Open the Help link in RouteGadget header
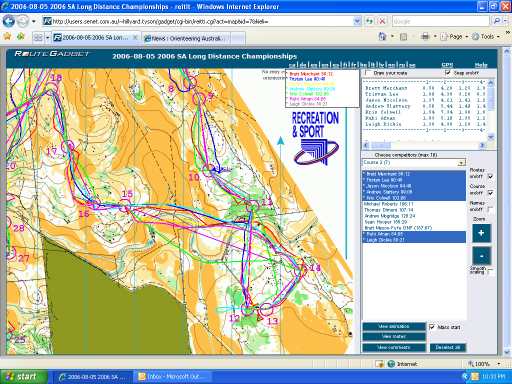 pyautogui.click(x=481, y=65)
